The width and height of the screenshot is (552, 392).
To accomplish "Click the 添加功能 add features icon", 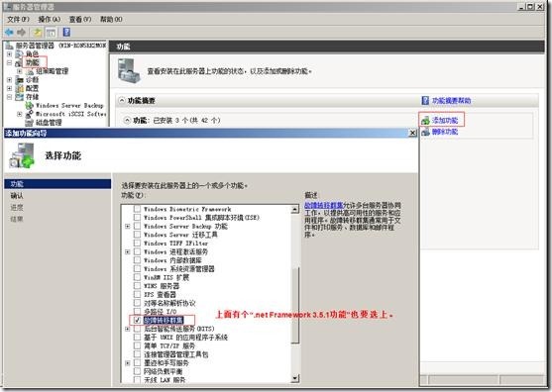I will tap(425, 121).
